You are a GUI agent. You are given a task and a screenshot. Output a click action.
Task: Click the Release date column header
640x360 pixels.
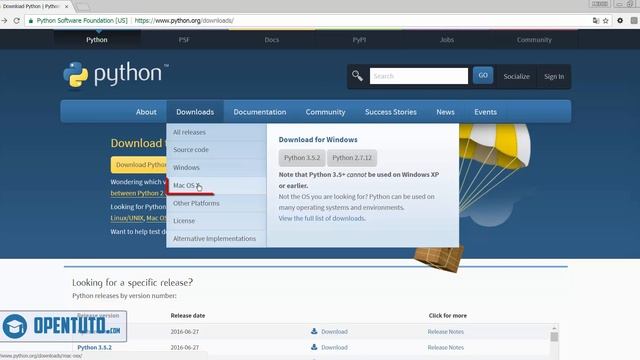coord(188,316)
